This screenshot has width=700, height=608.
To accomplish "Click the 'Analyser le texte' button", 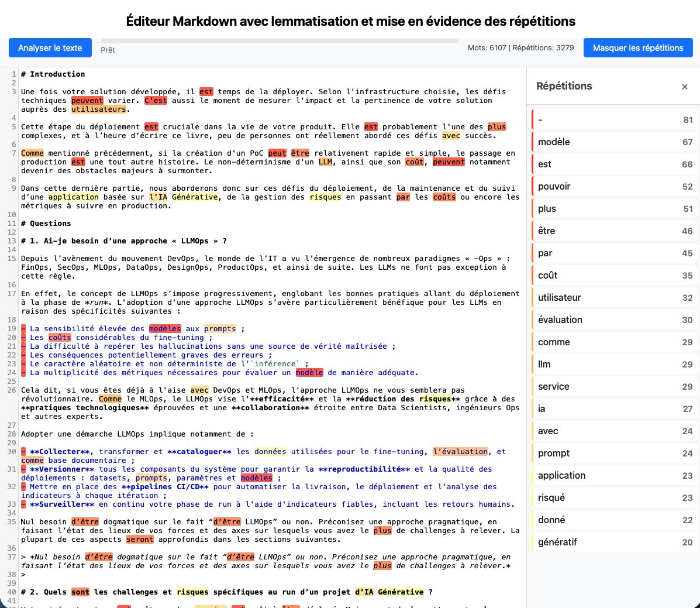I will tap(50, 48).
